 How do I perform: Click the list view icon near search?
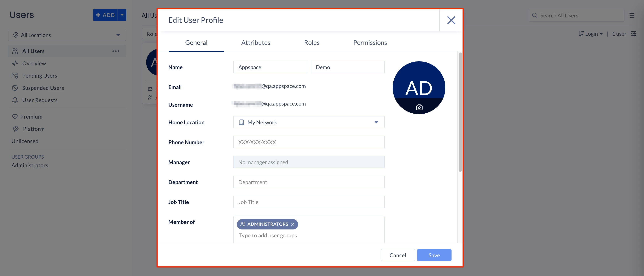coord(632,16)
